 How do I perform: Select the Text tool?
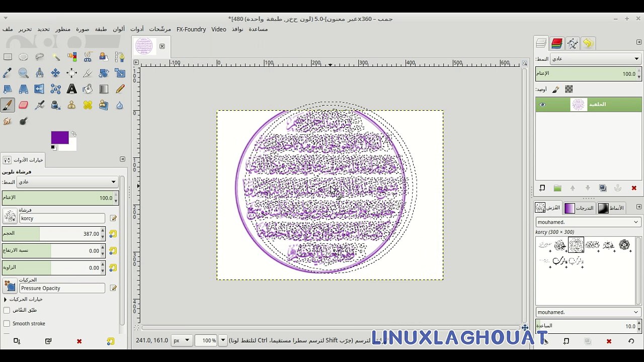click(x=72, y=89)
